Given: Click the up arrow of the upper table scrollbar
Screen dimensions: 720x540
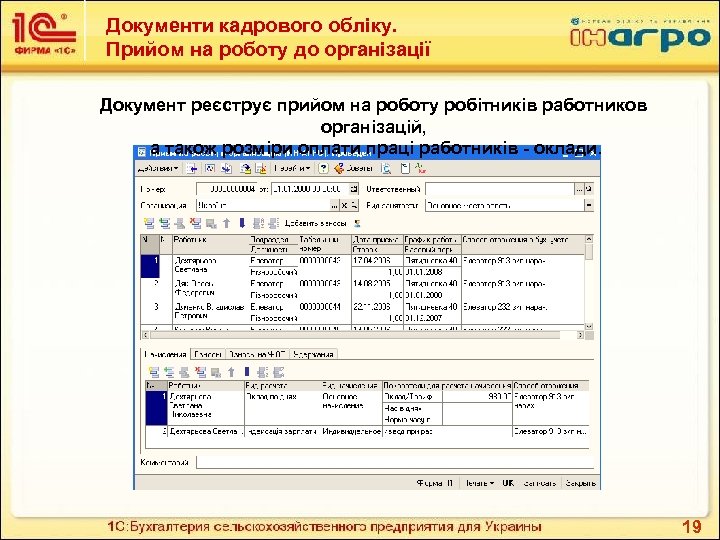Looking at the screenshot, I should coord(589,239).
